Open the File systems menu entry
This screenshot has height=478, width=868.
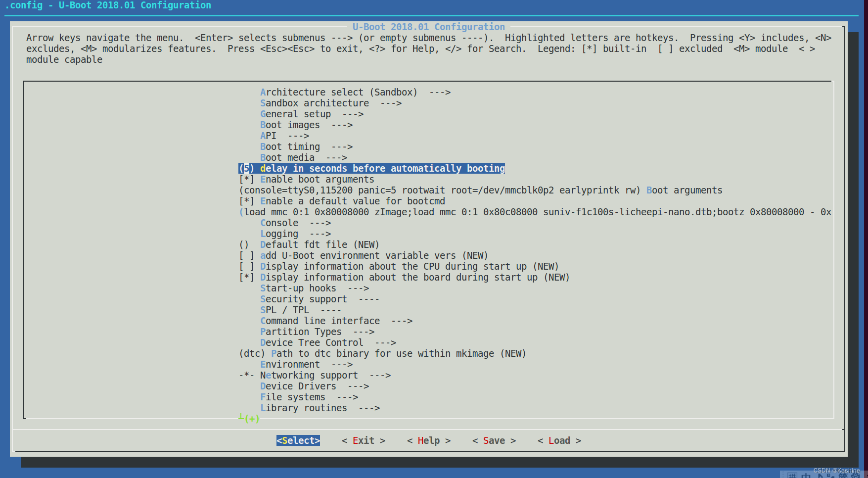[292, 397]
